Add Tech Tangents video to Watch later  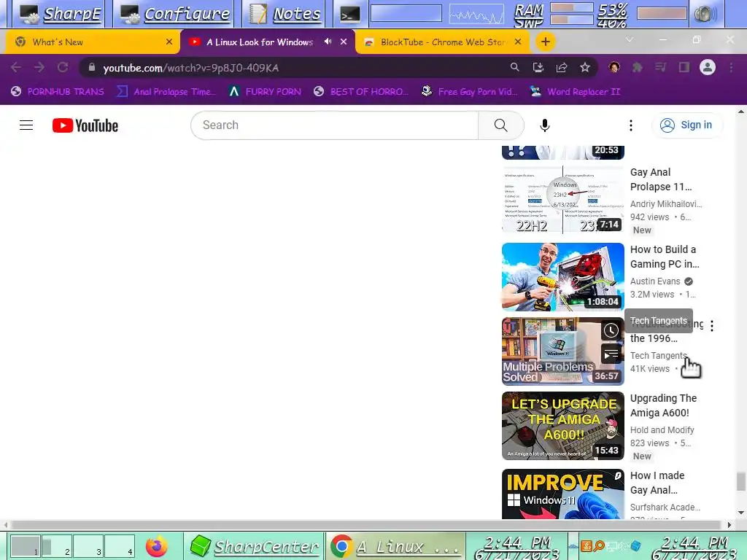[x=611, y=330]
